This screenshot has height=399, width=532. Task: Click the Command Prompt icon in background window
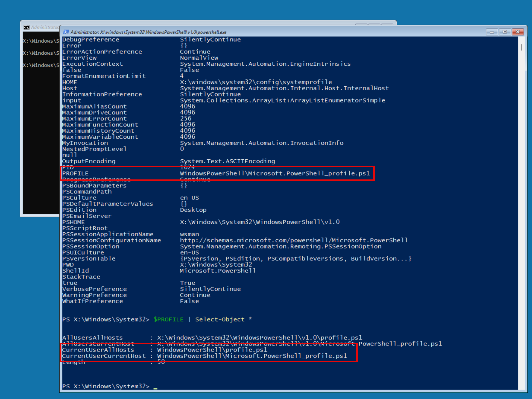(26, 27)
